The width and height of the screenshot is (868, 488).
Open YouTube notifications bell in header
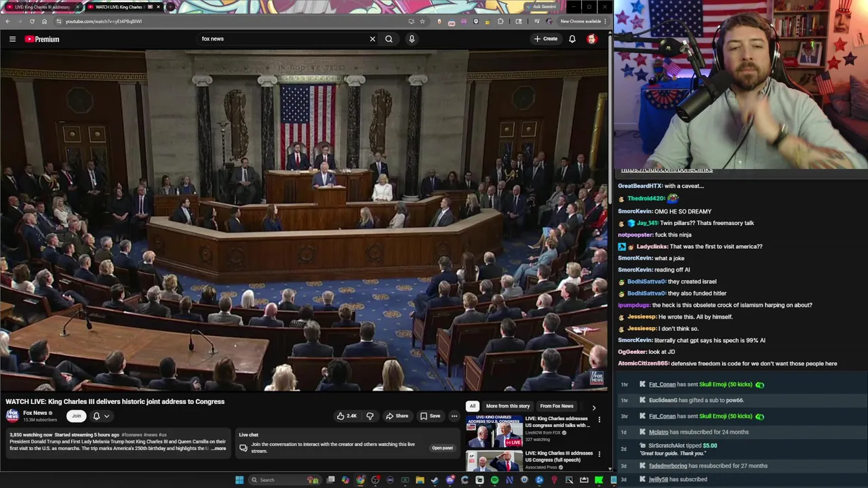(572, 39)
